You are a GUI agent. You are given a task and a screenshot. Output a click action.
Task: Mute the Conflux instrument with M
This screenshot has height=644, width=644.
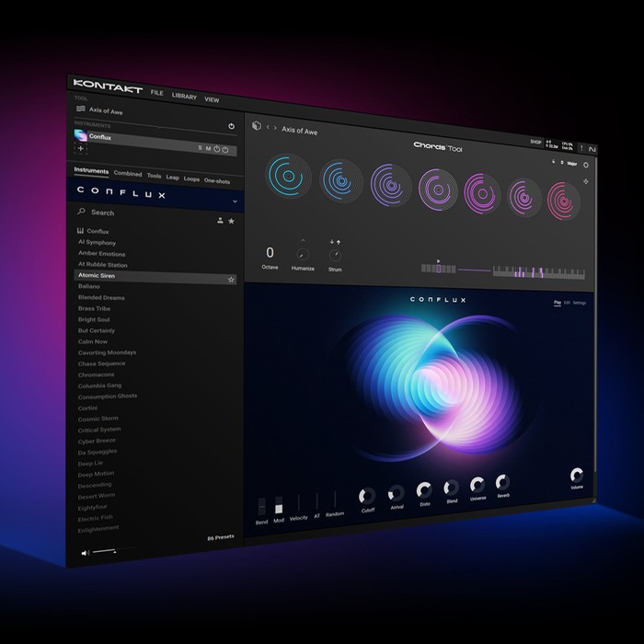point(208,148)
